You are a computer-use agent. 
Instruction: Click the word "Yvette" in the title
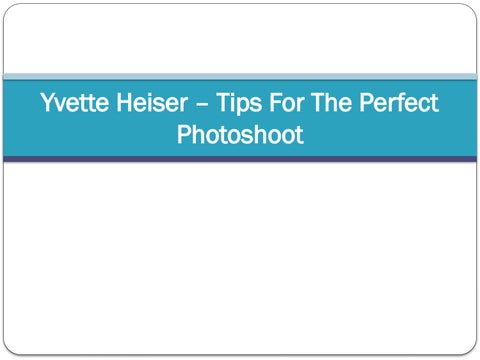pyautogui.click(x=74, y=102)
